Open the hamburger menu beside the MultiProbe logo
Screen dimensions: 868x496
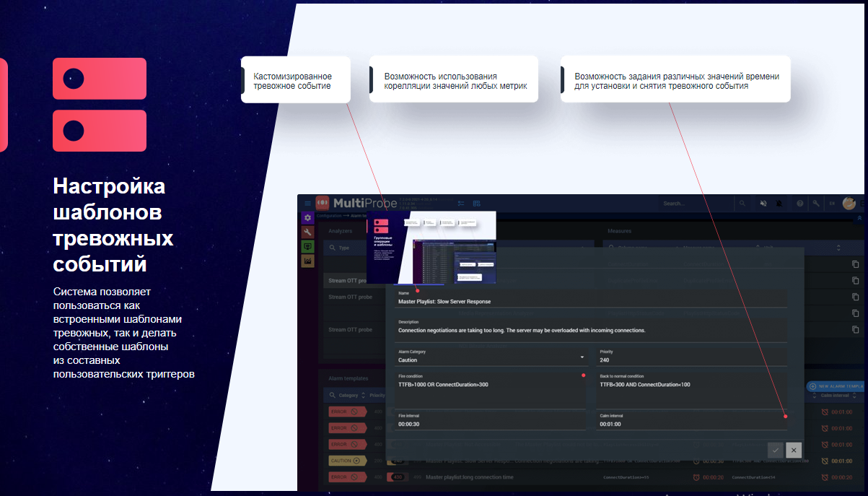tap(307, 204)
